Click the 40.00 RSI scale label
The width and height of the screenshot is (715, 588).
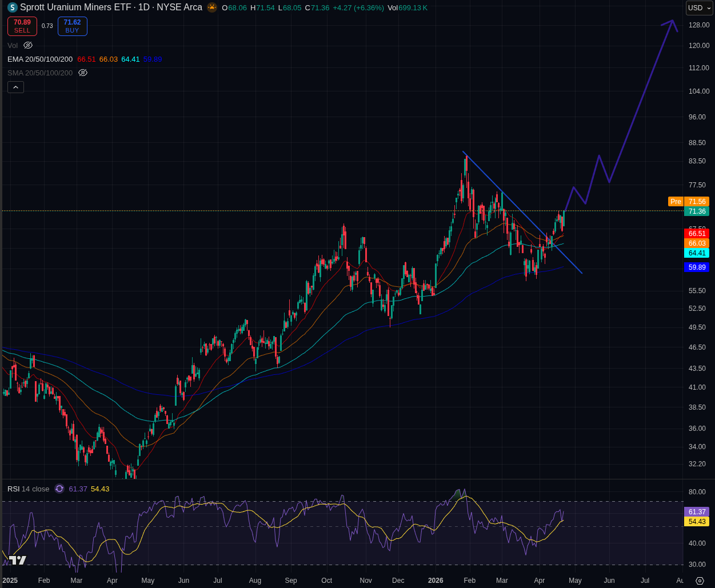[x=697, y=543]
